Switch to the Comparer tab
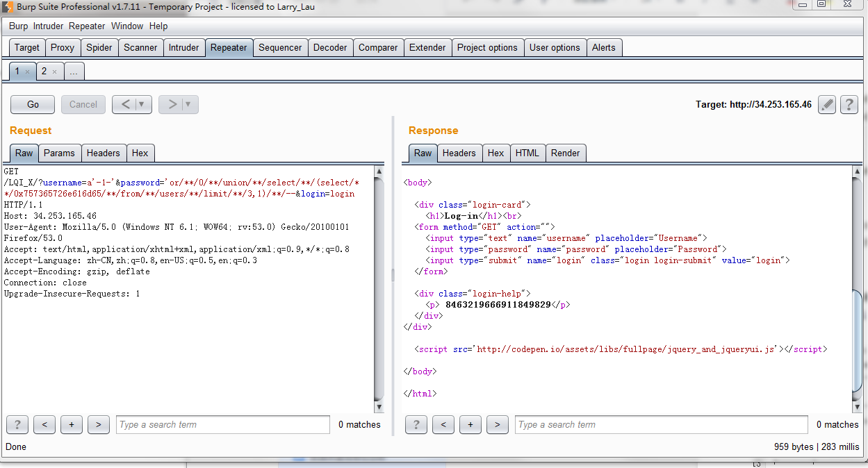Image resolution: width=868 pixels, height=468 pixels. 378,47
